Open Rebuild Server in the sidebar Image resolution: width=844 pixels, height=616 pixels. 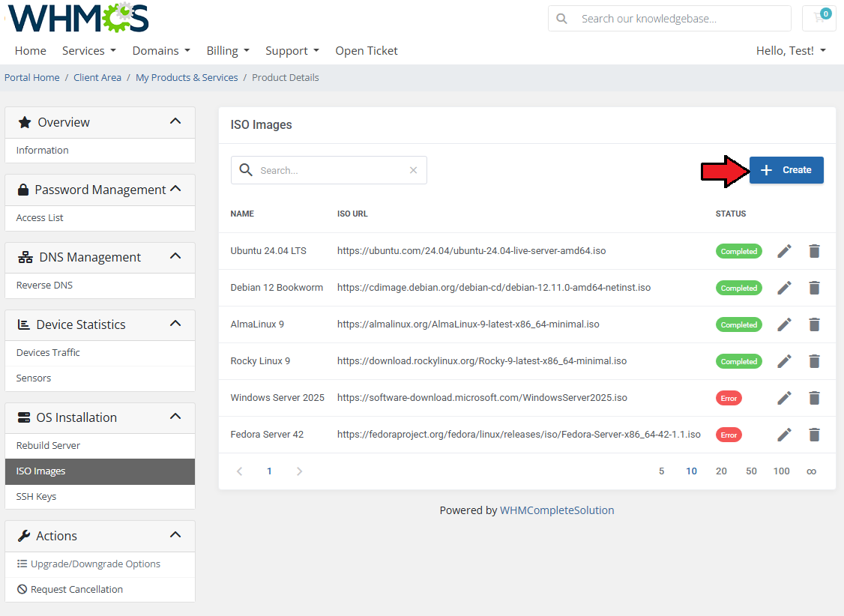100,446
